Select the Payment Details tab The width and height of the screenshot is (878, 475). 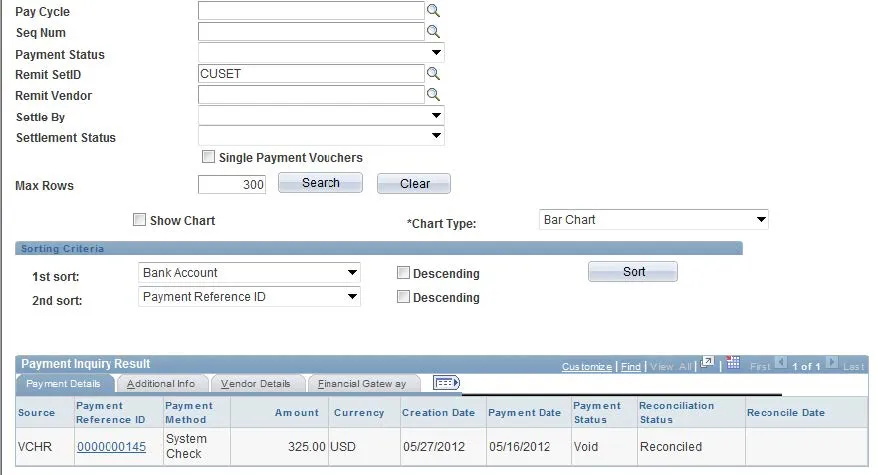63,384
